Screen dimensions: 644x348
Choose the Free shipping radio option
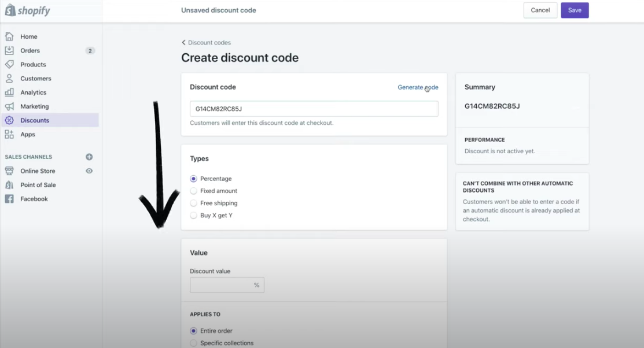193,203
